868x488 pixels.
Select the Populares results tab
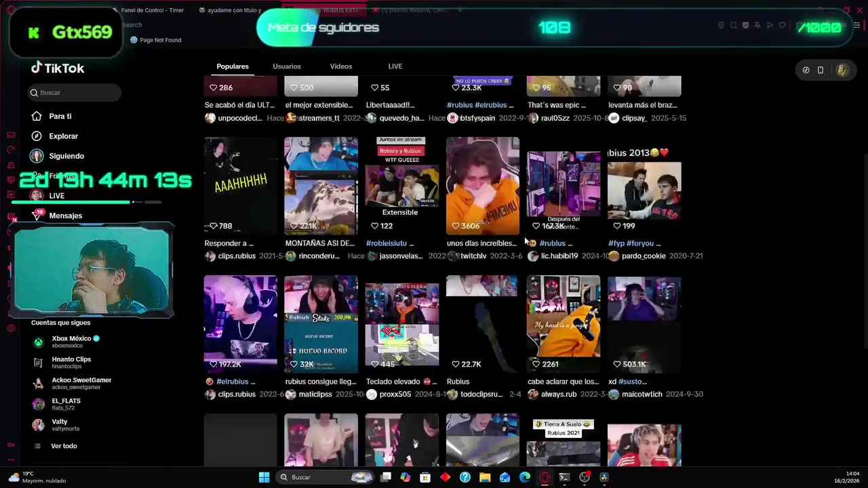pos(233,66)
